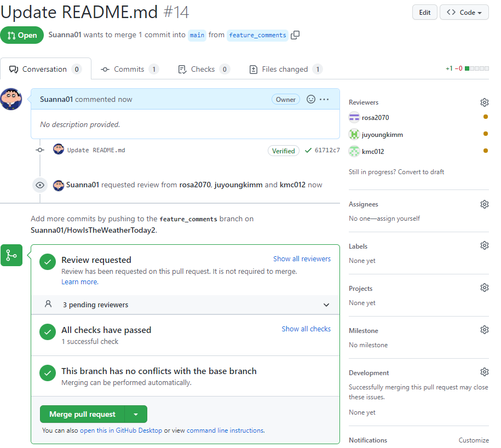Open the Assignees gear settings

click(x=485, y=204)
